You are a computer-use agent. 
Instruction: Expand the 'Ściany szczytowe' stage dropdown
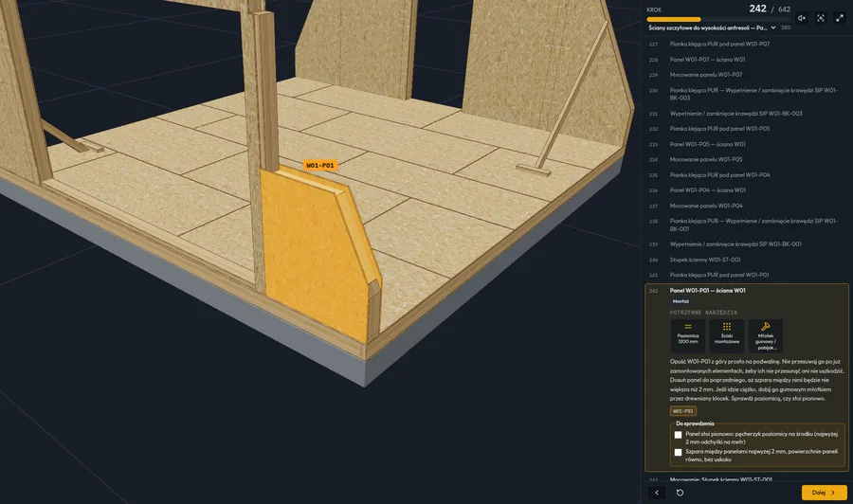point(712,27)
